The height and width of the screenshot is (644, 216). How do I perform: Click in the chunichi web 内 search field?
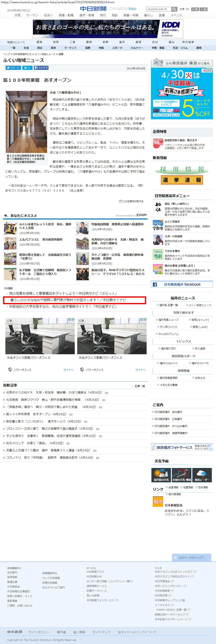[159, 9]
